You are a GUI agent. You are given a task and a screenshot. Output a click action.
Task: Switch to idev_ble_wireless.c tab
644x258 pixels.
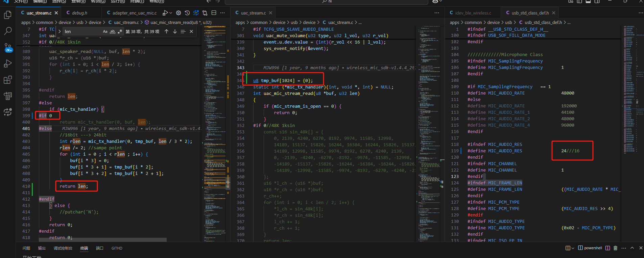point(473,13)
